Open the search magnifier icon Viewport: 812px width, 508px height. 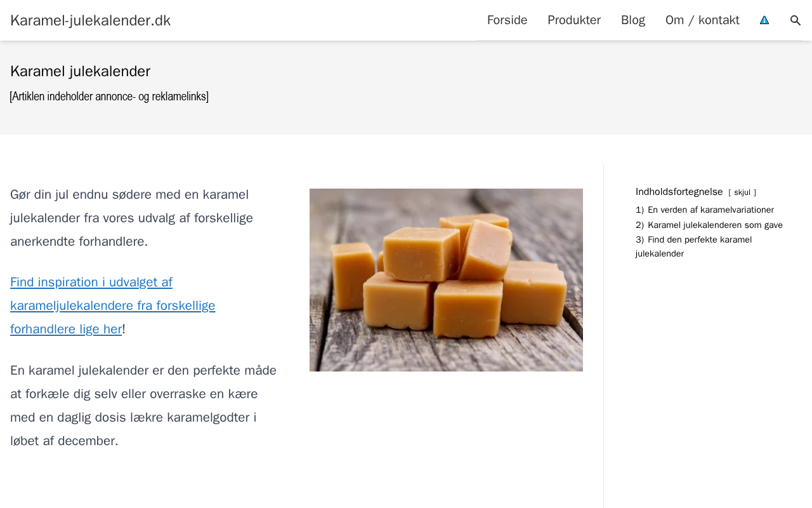click(796, 20)
